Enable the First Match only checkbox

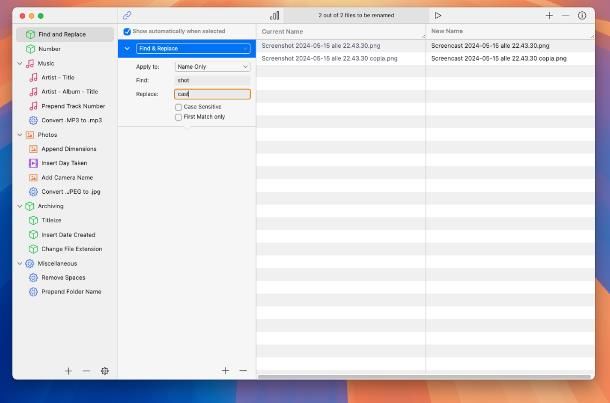pyautogui.click(x=179, y=117)
